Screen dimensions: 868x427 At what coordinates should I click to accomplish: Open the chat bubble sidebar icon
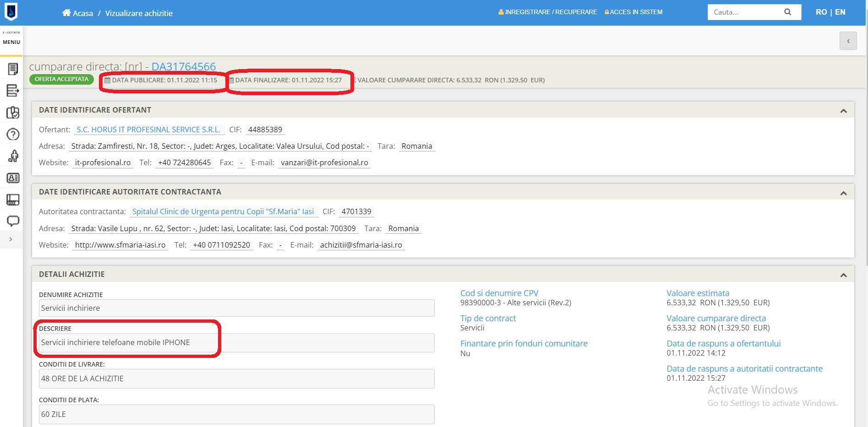coord(13,221)
